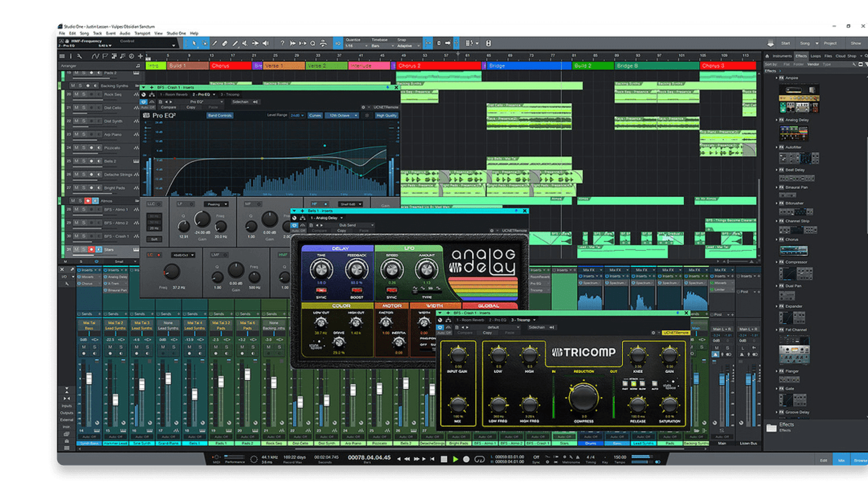Open the File menu
Viewport: 868px width, 488px height.
pyautogui.click(x=62, y=33)
